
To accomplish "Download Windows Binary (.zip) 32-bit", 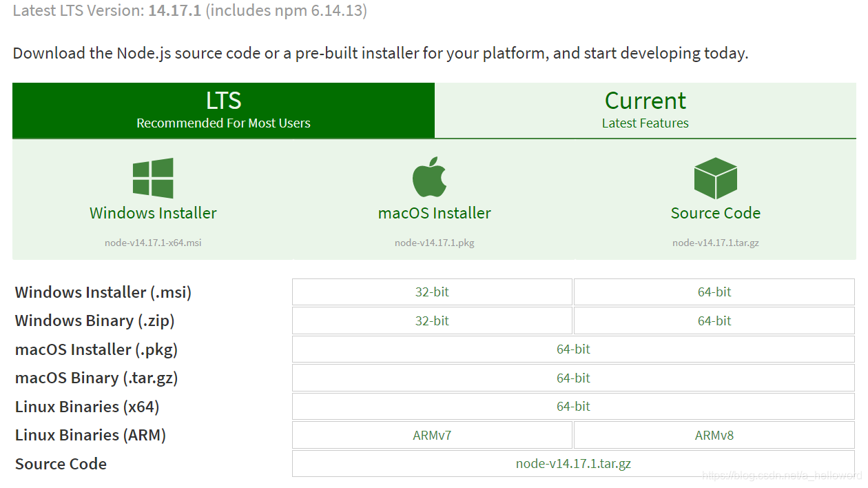I will [x=432, y=321].
